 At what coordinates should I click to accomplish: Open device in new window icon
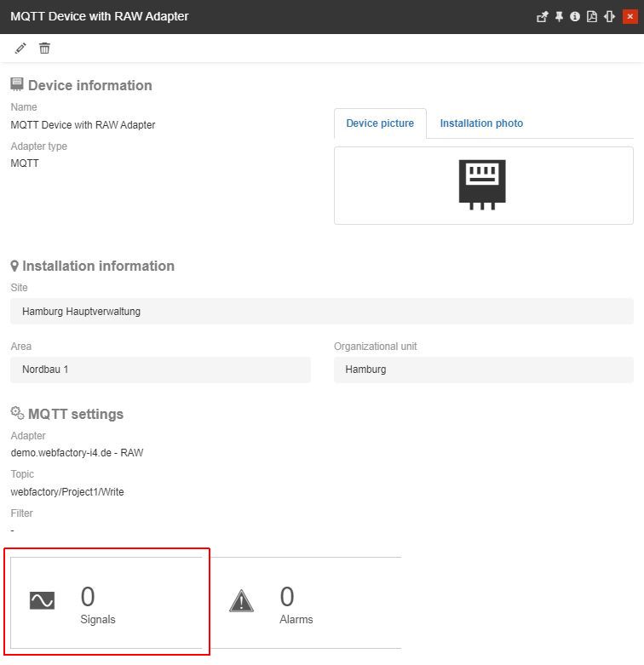point(542,16)
